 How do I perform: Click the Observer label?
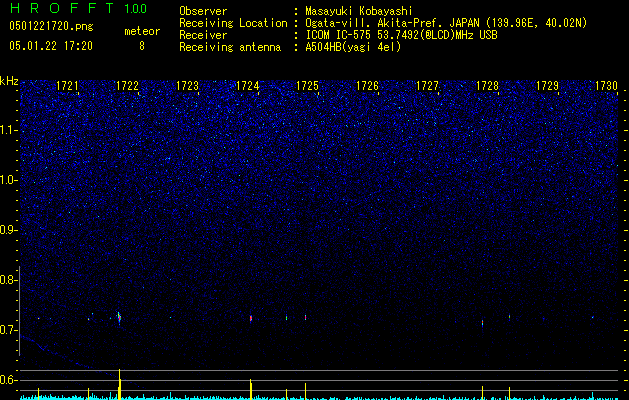pyautogui.click(x=203, y=11)
